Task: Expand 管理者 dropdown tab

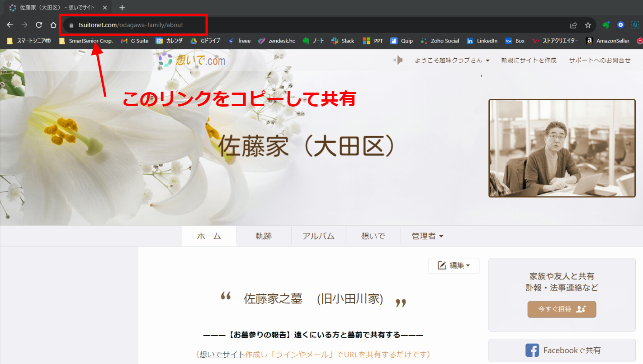Action: [427, 236]
